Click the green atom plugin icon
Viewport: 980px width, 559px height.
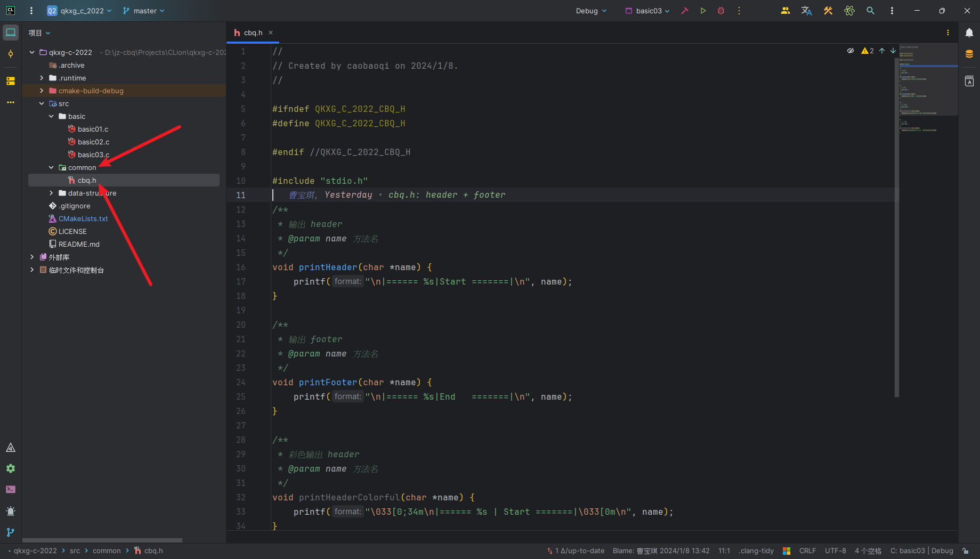849,11
